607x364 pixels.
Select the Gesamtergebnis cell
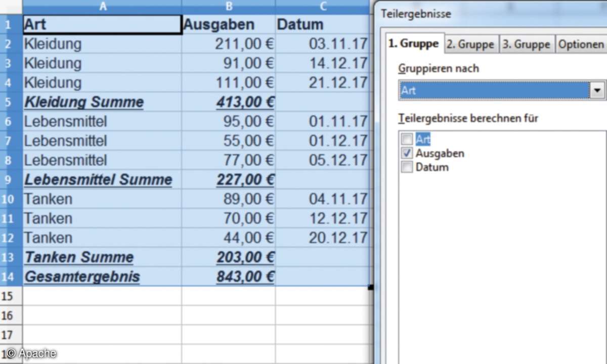[102, 277]
